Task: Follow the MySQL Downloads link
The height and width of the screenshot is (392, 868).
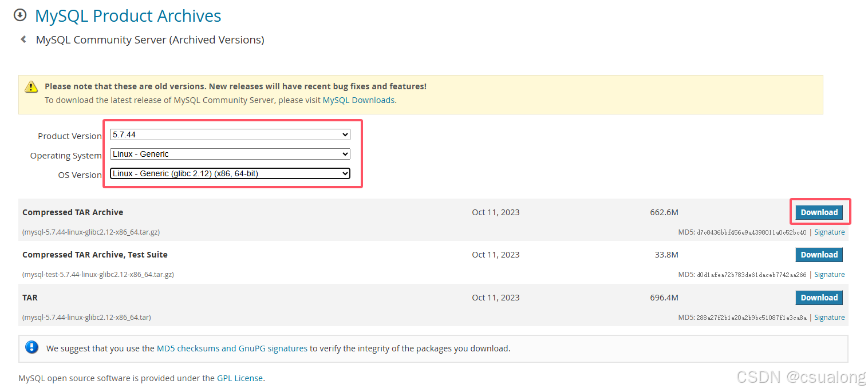Action: tap(358, 100)
